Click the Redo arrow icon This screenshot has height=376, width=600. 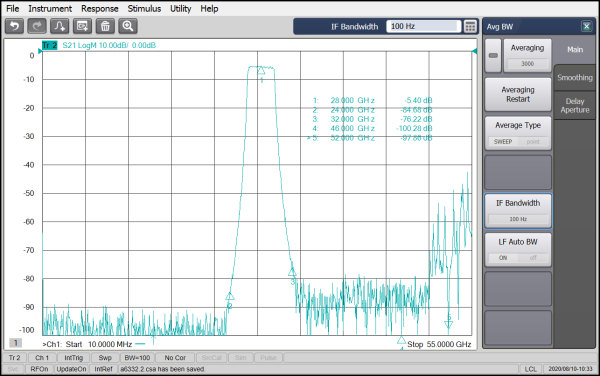[37, 26]
